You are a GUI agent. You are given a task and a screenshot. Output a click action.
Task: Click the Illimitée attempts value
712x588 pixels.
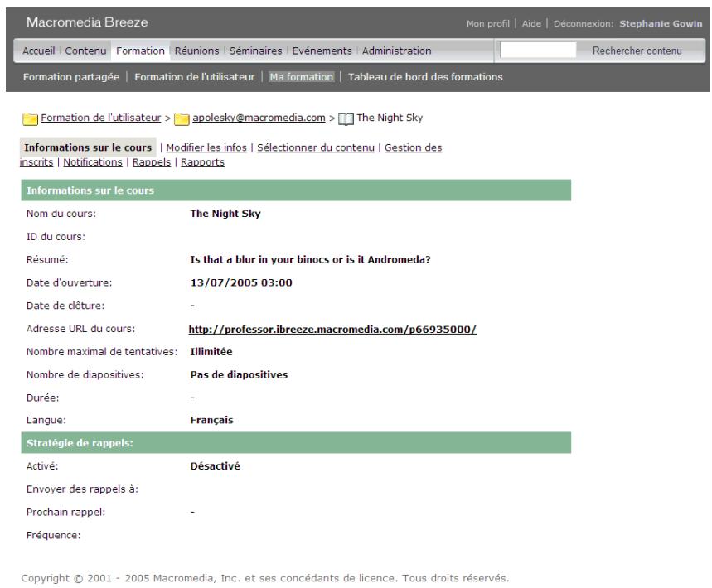tap(211, 352)
